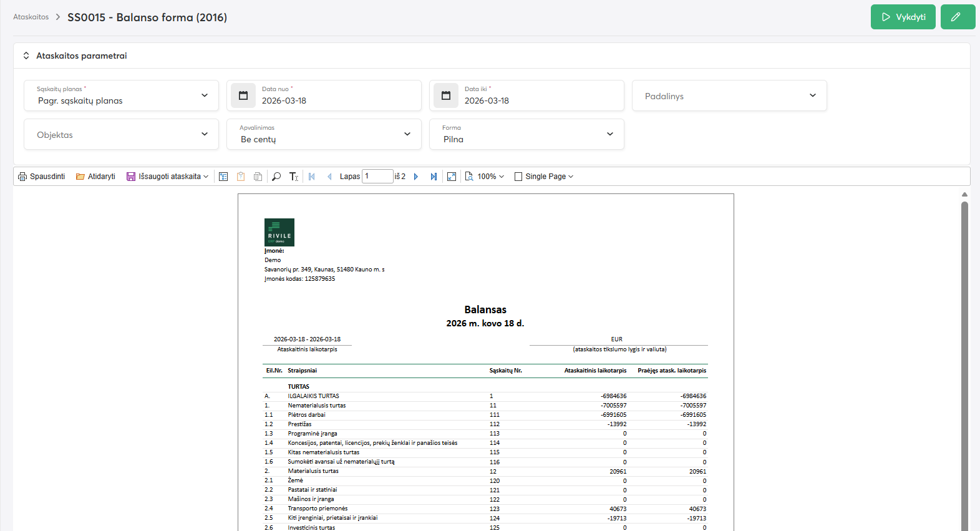Viewport: 980px width, 531px height.
Task: Open the Išsaugoti ataskaita save menu
Action: pyautogui.click(x=167, y=177)
